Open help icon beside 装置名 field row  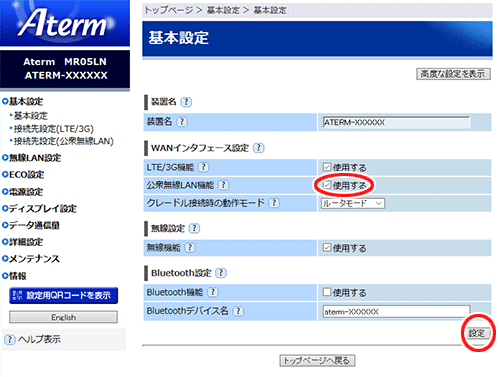click(x=182, y=122)
